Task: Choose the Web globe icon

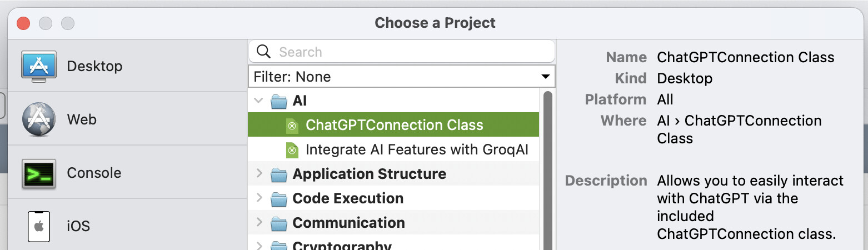Action: (39, 119)
